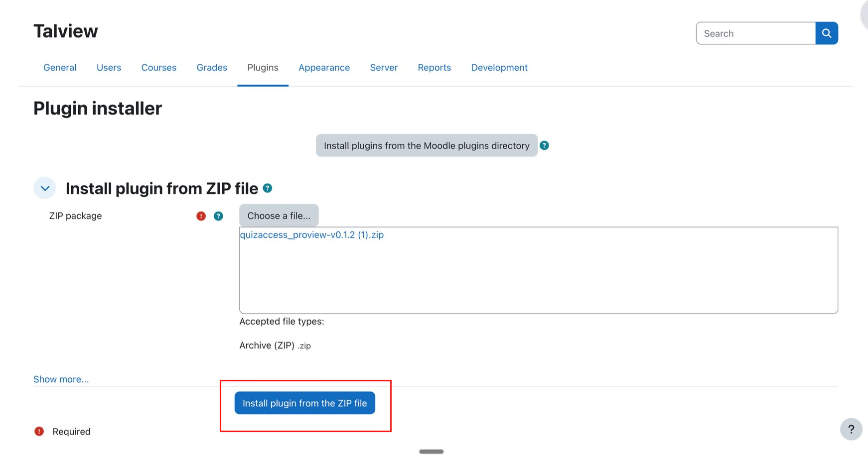Image resolution: width=868 pixels, height=455 pixels.
Task: Click the Install plugin from ZIP file heading
Action: 162,189
